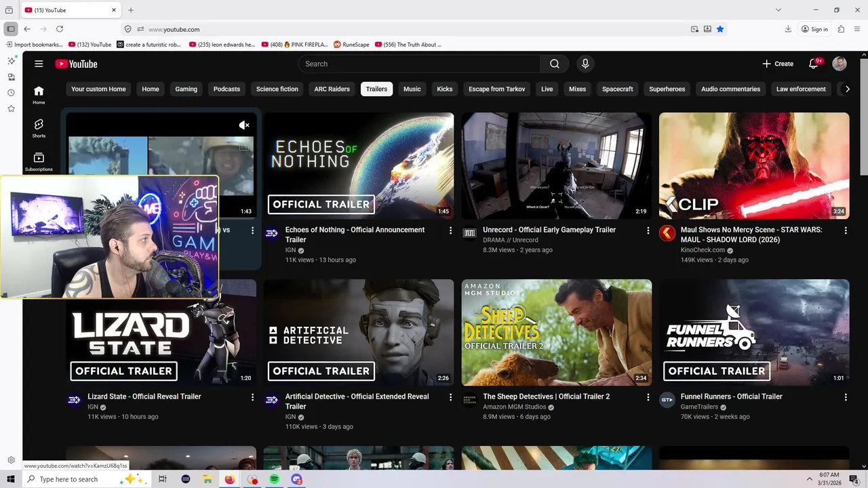Viewport: 868px width, 488px height.
Task: Open more options for Lizard State trailer
Action: click(x=252, y=397)
